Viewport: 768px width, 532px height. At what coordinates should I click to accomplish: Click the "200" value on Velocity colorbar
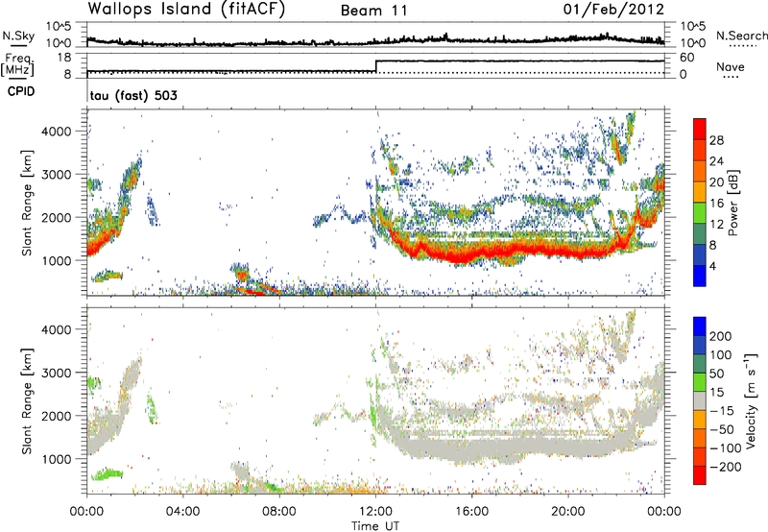(721, 336)
